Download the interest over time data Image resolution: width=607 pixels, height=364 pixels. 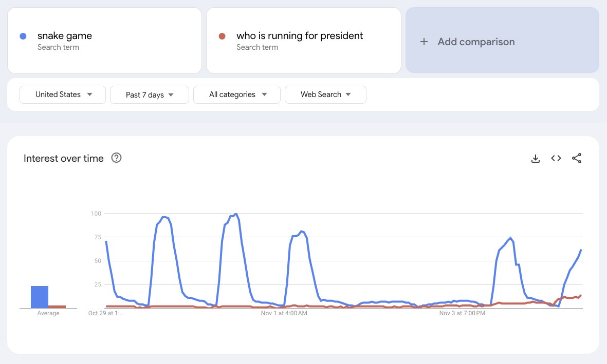536,159
